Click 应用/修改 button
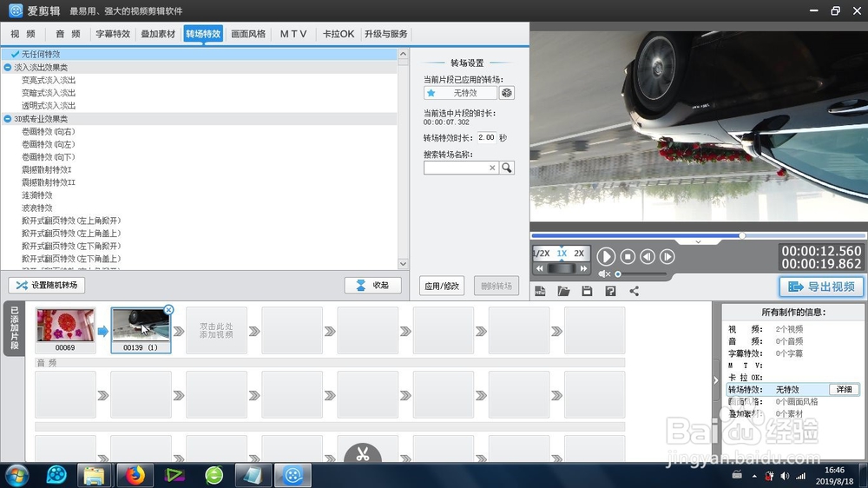 tap(441, 286)
